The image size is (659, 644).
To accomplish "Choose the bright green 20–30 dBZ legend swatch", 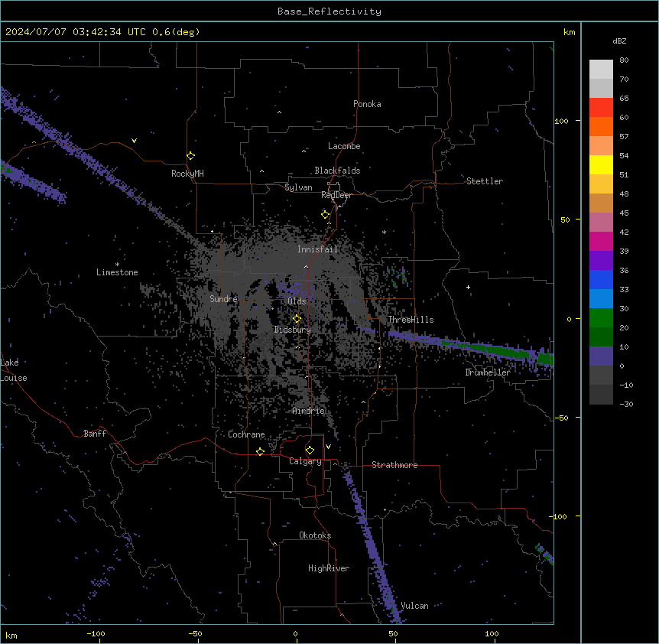I will [601, 318].
